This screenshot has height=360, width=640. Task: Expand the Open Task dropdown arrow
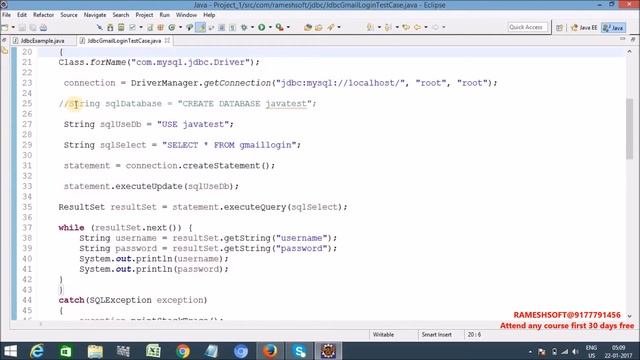(141, 27)
